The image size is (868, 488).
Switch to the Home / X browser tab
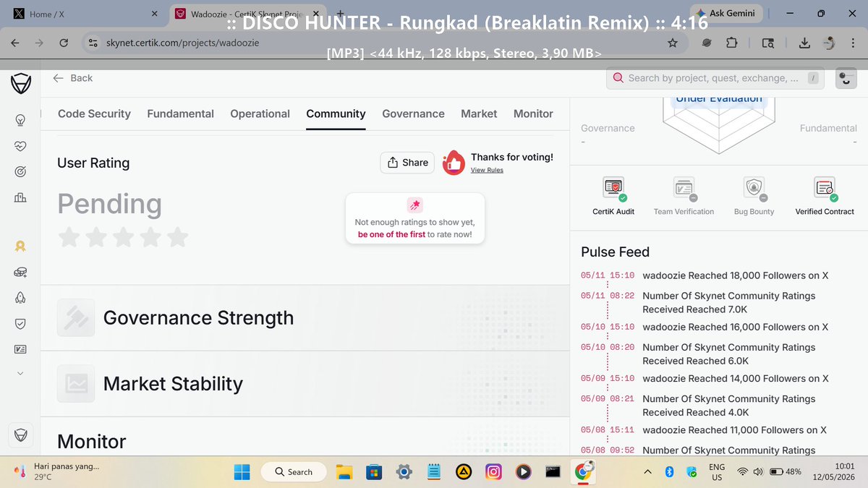tap(83, 14)
